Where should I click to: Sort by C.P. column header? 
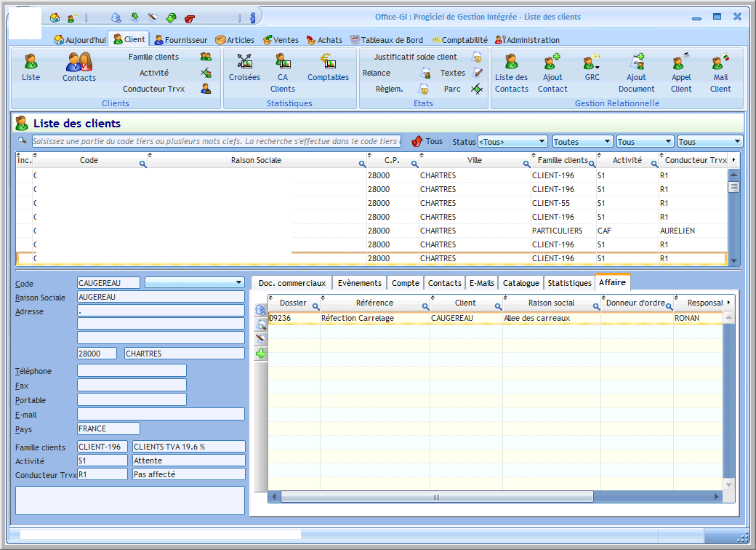392,160
